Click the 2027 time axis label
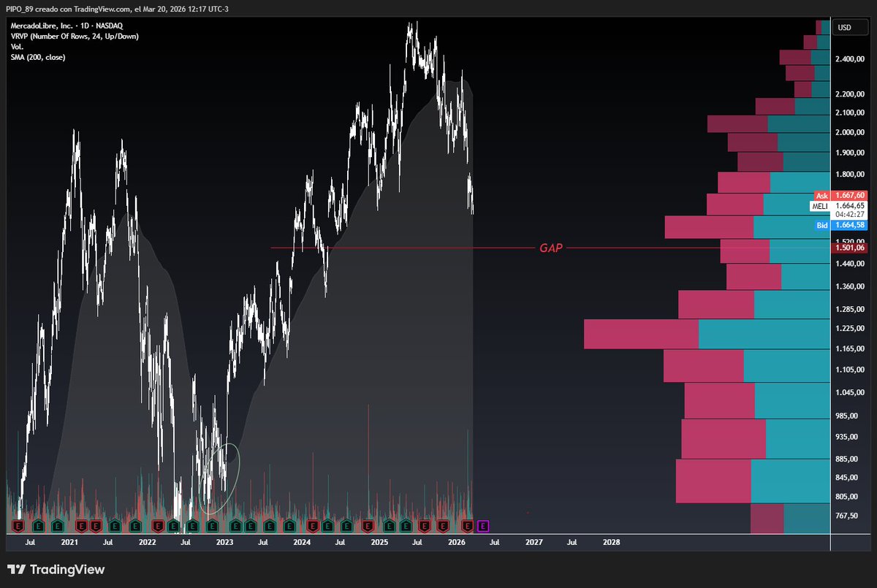The image size is (877, 588). 534,543
